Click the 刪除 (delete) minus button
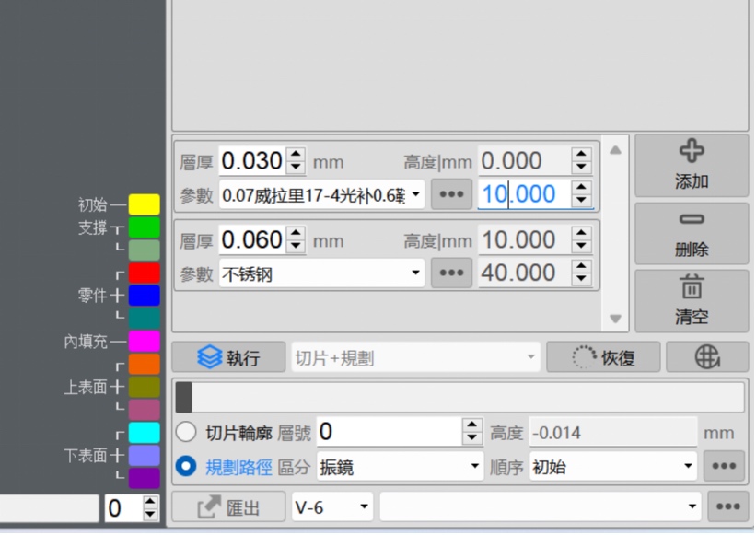The image size is (756, 535). [691, 233]
